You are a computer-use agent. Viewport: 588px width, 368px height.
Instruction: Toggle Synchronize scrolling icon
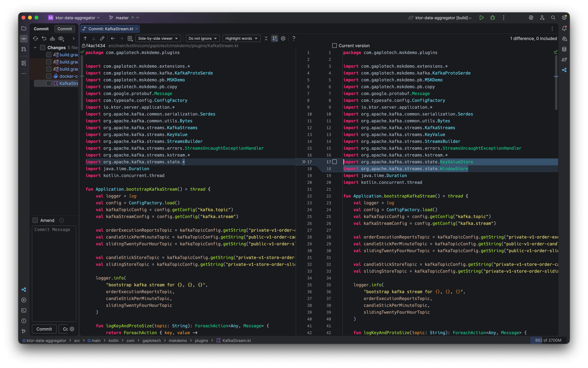(275, 38)
